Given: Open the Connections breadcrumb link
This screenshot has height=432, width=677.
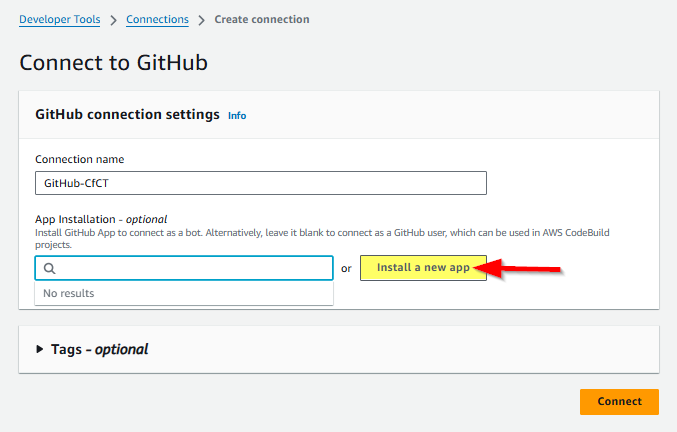Looking at the screenshot, I should coord(160,19).
